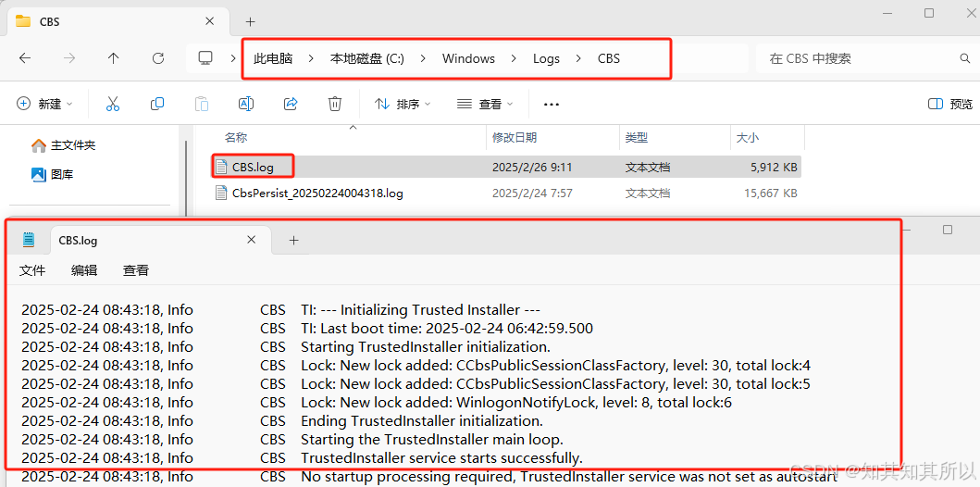Share the selected file

tap(291, 104)
